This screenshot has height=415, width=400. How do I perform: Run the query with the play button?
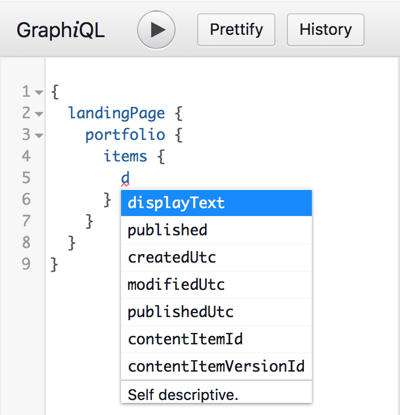156,30
